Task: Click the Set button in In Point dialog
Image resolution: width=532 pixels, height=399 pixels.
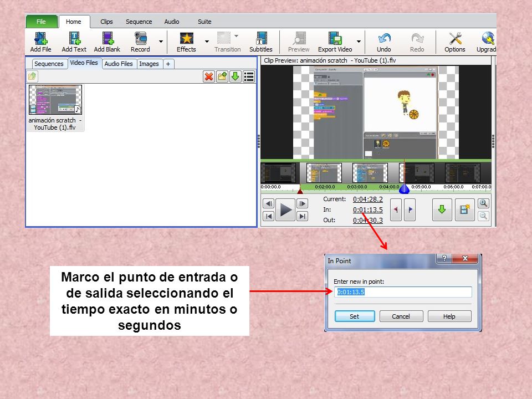Action: pyautogui.click(x=355, y=316)
